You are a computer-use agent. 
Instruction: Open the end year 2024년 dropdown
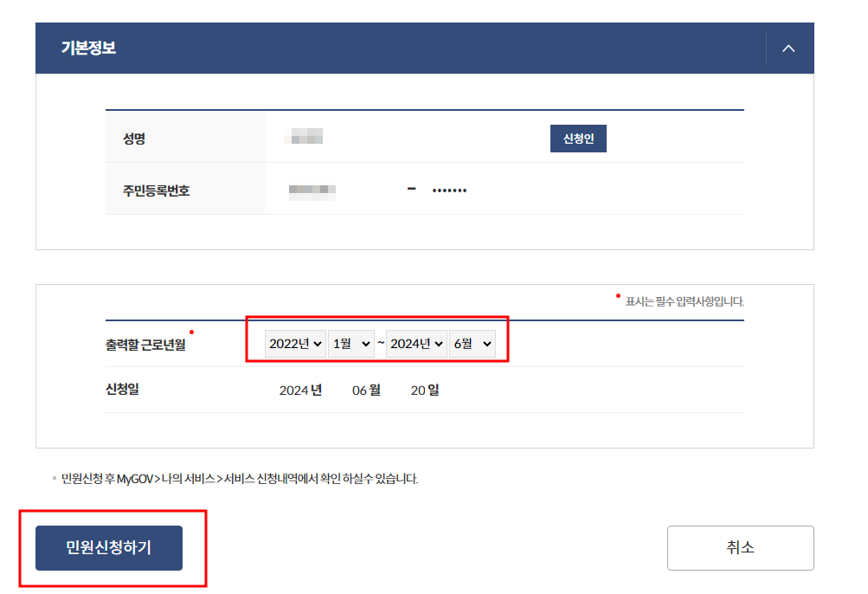click(x=415, y=343)
